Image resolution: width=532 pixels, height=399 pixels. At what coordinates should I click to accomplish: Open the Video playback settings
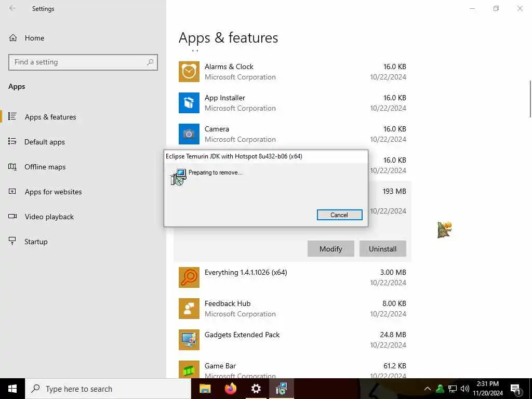[x=83, y=217]
